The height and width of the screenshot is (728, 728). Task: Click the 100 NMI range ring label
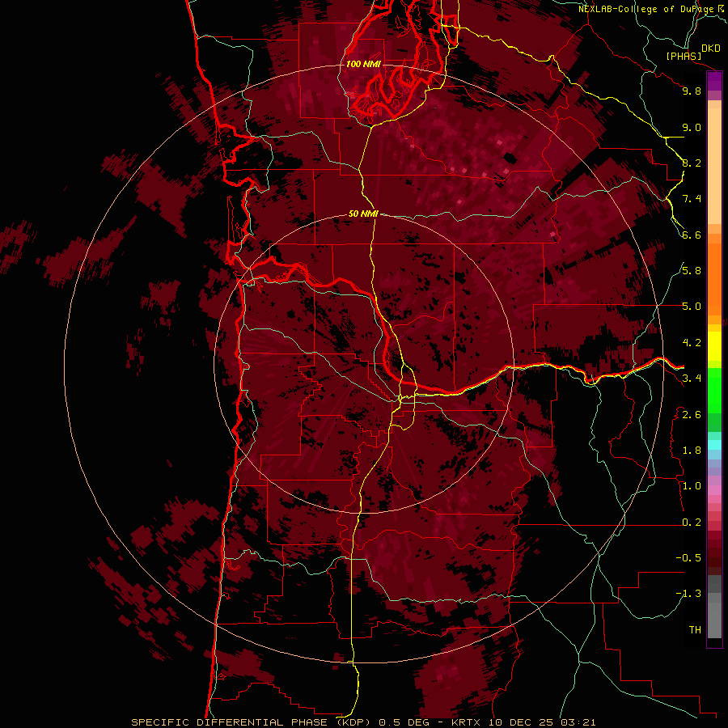coord(363,64)
